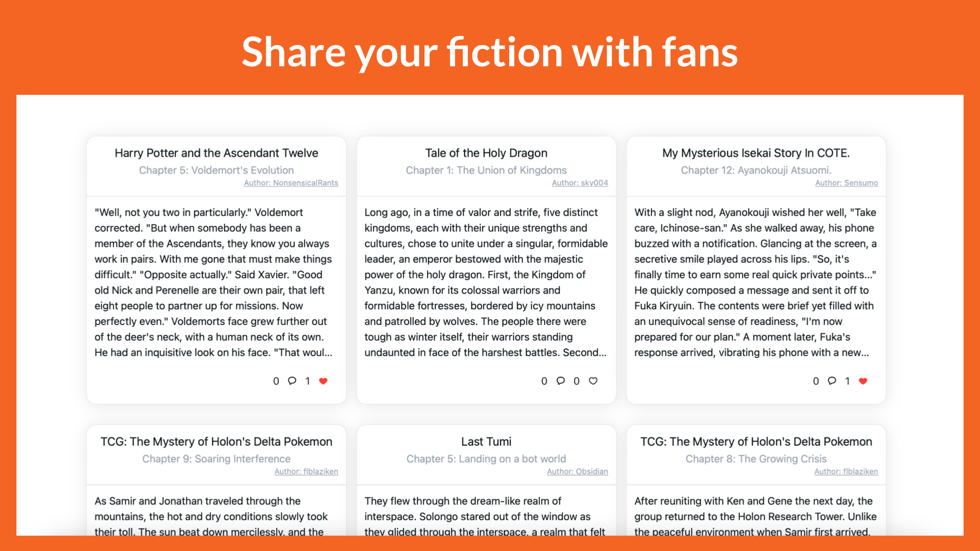This screenshot has height=551, width=980.
Task: Open comments on Harry Potter Ascendant Twelve
Action: [292, 381]
